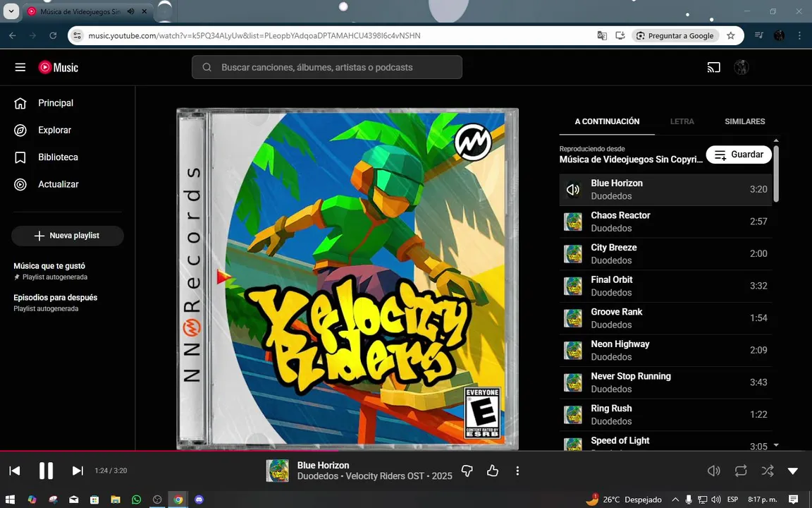The height and width of the screenshot is (508, 812).
Task: Dislike Blue Horizon with thumbs down
Action: pyautogui.click(x=467, y=471)
